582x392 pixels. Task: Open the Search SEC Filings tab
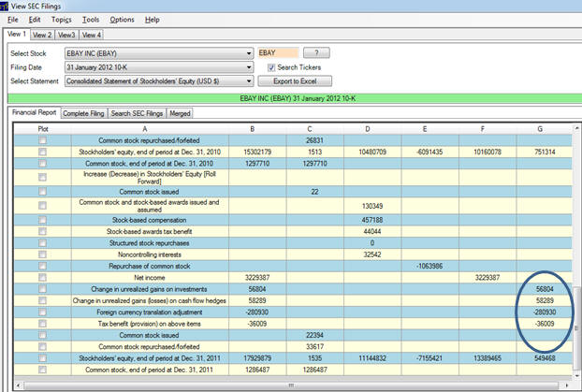[137, 113]
